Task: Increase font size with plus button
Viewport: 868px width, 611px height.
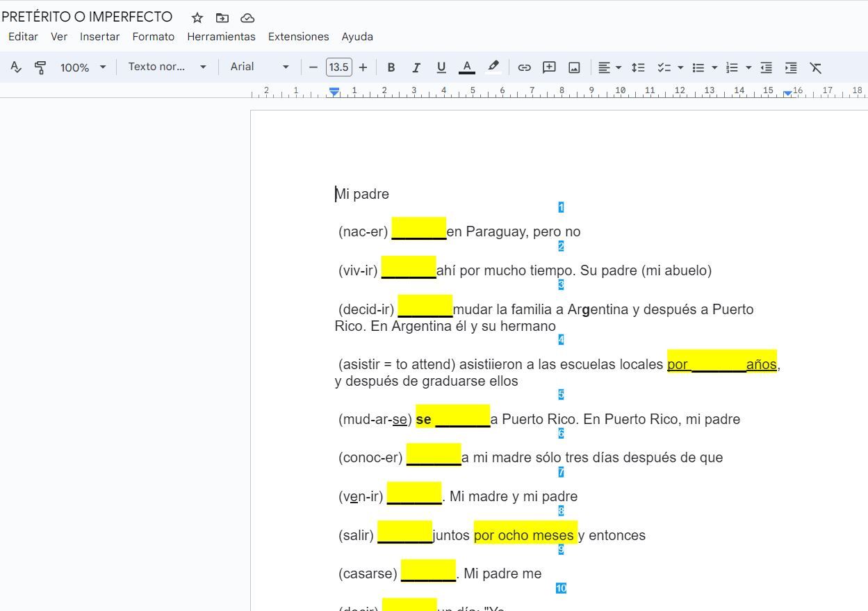Action: click(363, 67)
